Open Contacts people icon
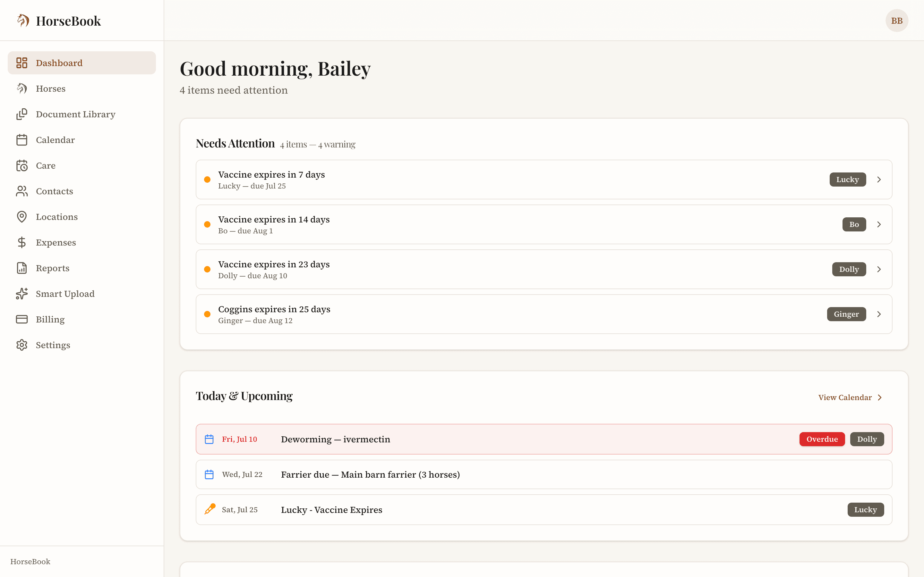The image size is (924, 577). (x=22, y=191)
